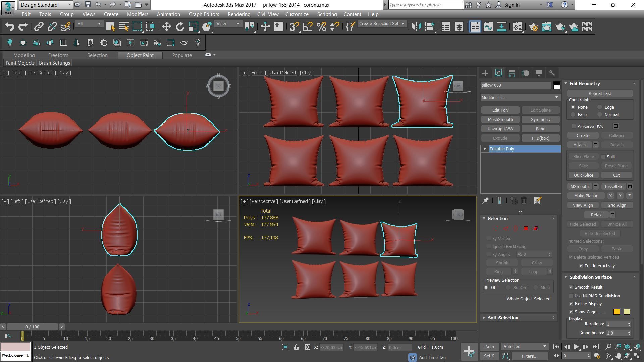Click the pale yellow Show Cage color swatch
The width and height of the screenshot is (644, 362).
pyautogui.click(x=627, y=312)
